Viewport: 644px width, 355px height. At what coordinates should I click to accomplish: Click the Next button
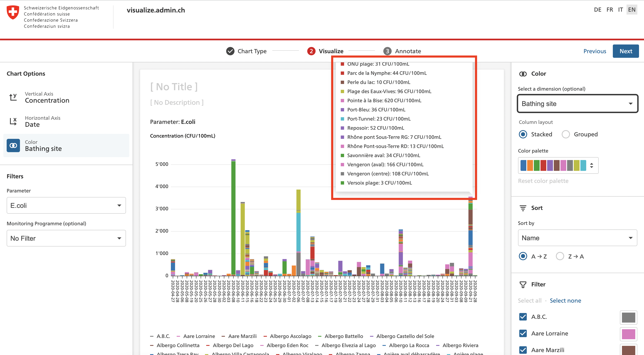pos(626,51)
